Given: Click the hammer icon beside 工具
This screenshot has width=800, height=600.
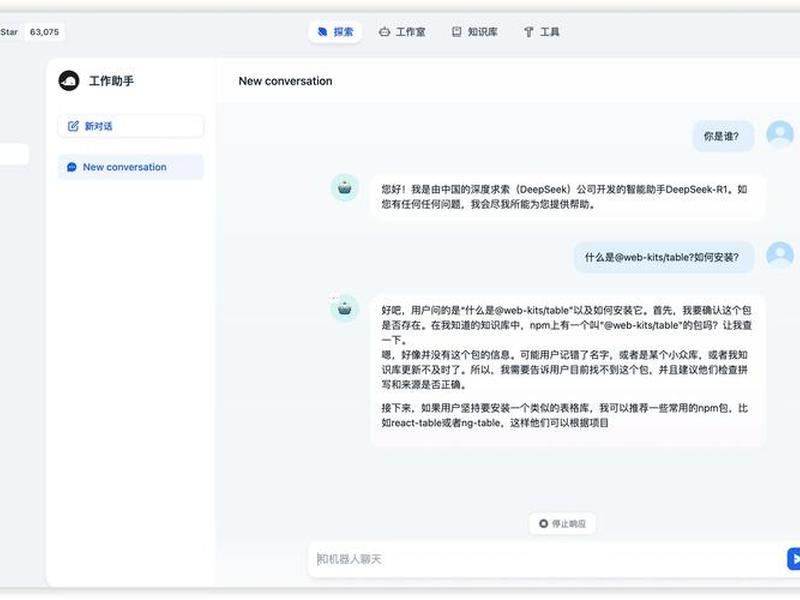Looking at the screenshot, I should point(529,32).
